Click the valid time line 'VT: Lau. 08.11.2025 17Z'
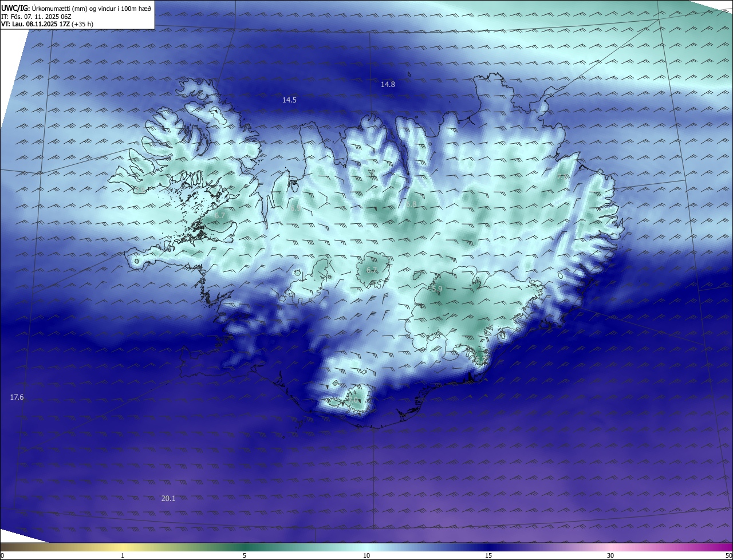Screen dimensions: 733x560 point(36,24)
